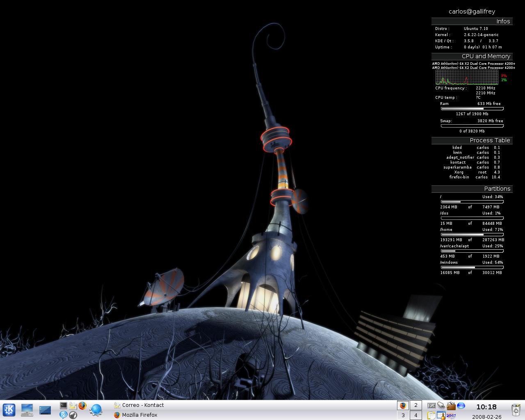Click the carlos@gallifrey title text
525x420 pixels.
point(472,11)
